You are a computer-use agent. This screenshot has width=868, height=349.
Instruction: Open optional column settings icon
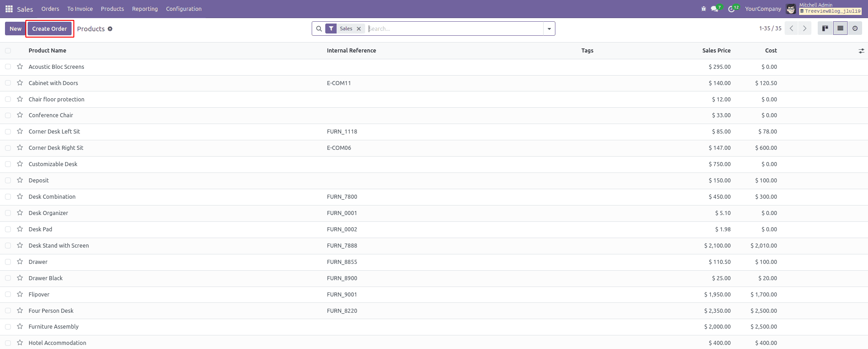pos(861,51)
